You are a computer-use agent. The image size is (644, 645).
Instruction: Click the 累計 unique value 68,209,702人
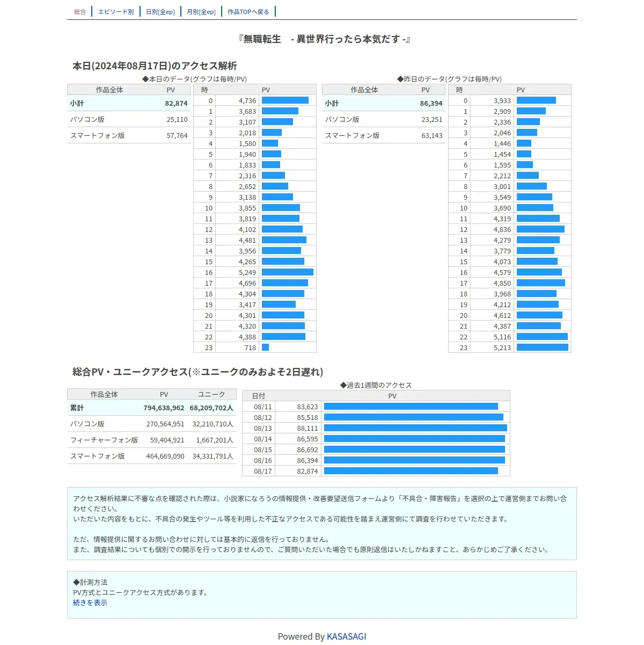(211, 408)
